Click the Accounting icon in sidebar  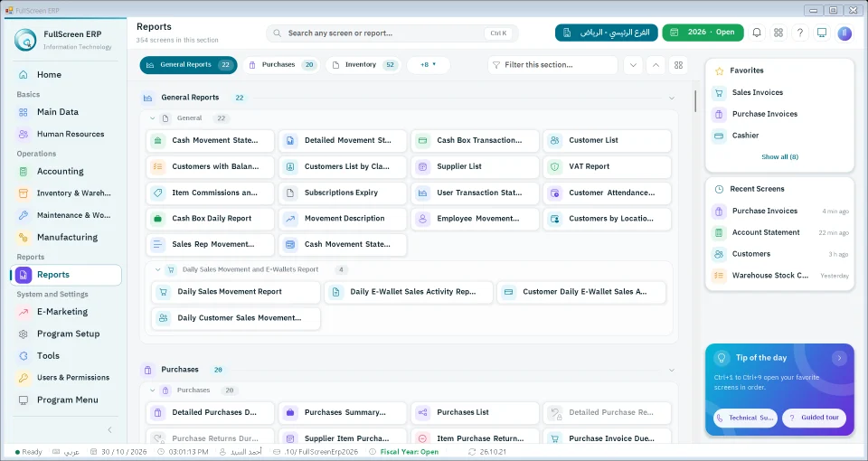pos(24,172)
